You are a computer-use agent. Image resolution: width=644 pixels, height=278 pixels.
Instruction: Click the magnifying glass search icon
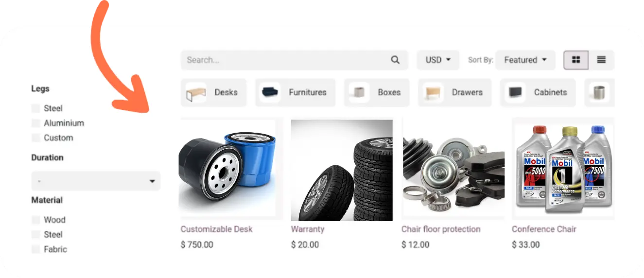tap(395, 60)
